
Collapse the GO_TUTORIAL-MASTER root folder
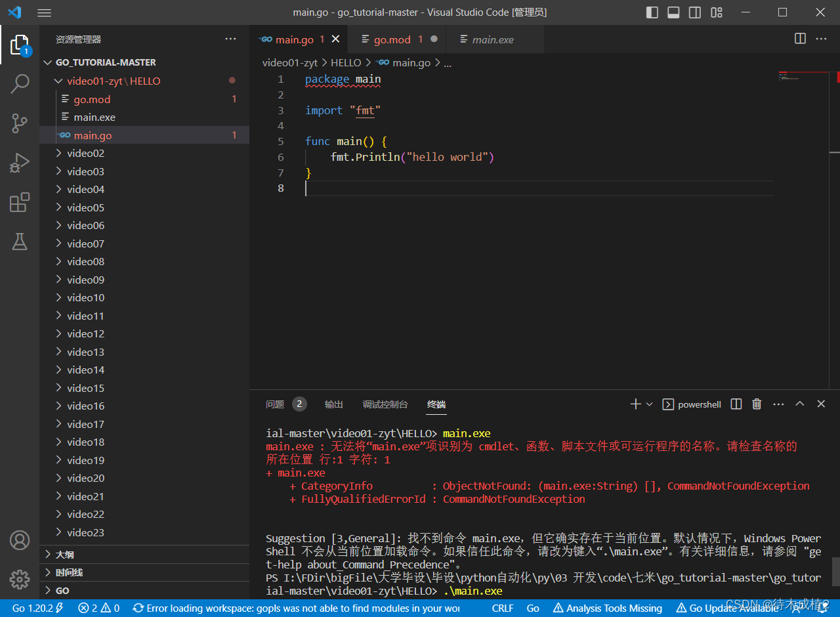144,62
